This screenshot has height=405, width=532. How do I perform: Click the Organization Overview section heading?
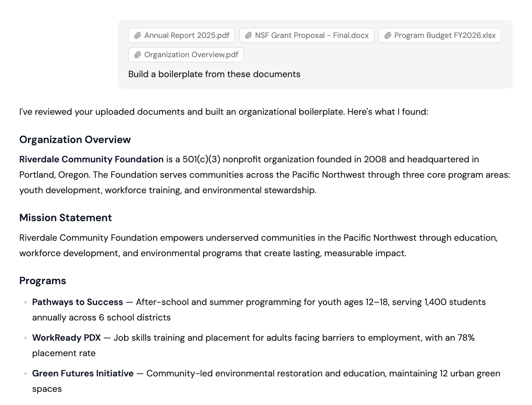[75, 139]
